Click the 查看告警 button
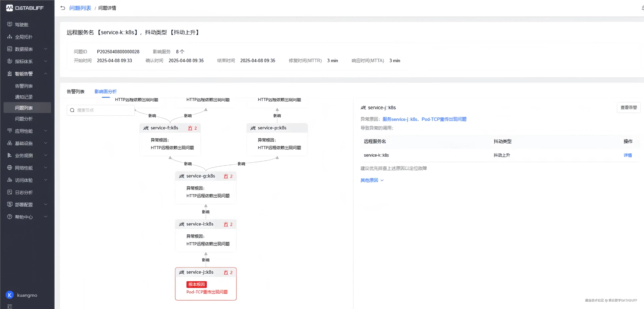 coord(629,107)
